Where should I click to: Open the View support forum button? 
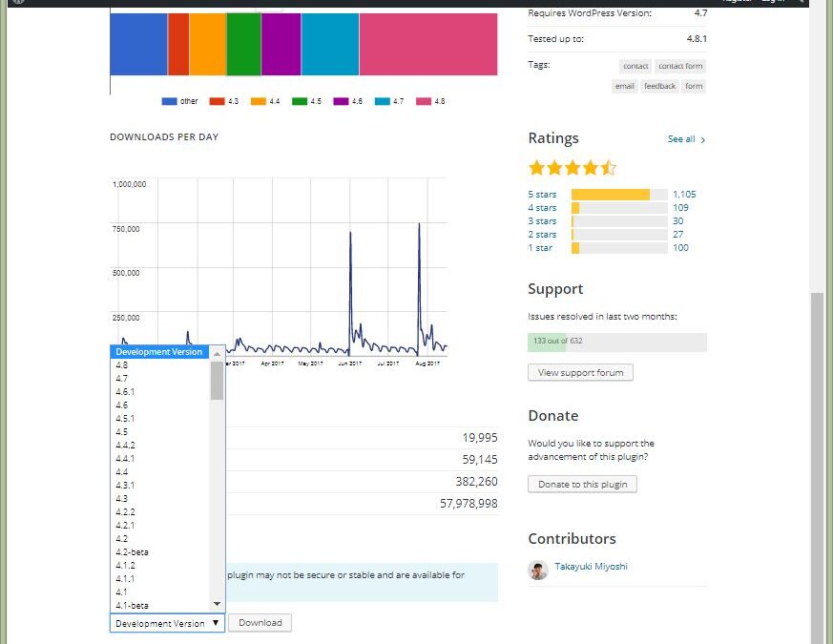click(x=580, y=372)
